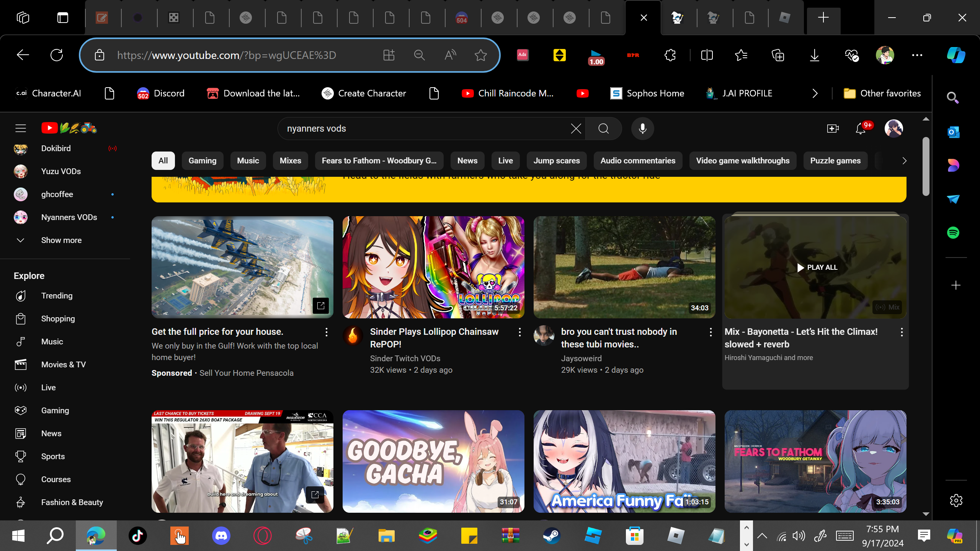Toggle Edge vertical tabs button
This screenshot has height=551, width=980.
click(x=63, y=18)
